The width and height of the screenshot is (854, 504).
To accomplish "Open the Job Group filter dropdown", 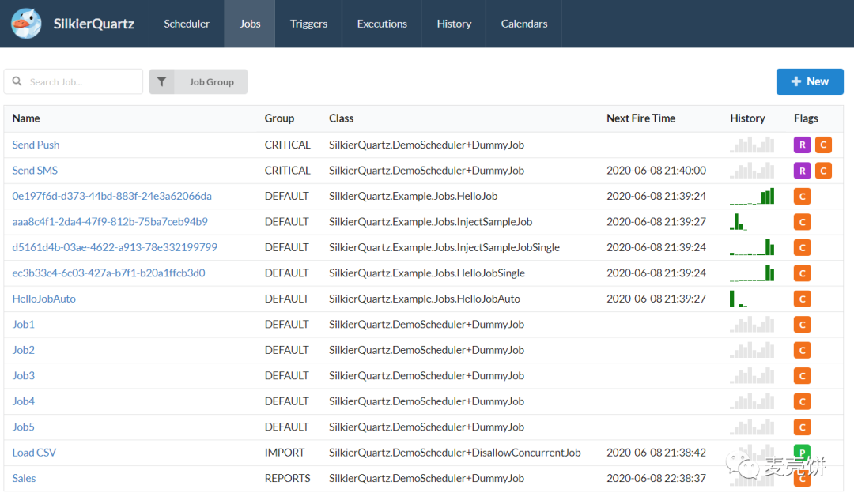I will 198,81.
